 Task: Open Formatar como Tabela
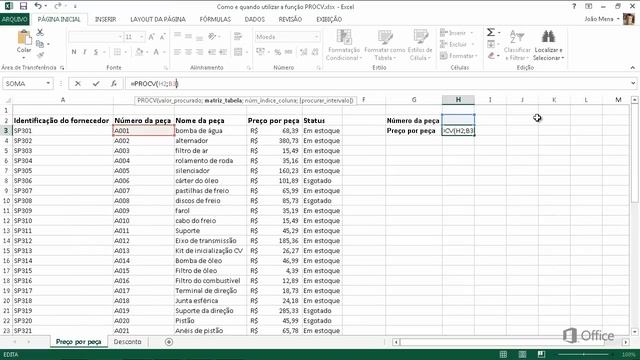pyautogui.click(x=384, y=45)
